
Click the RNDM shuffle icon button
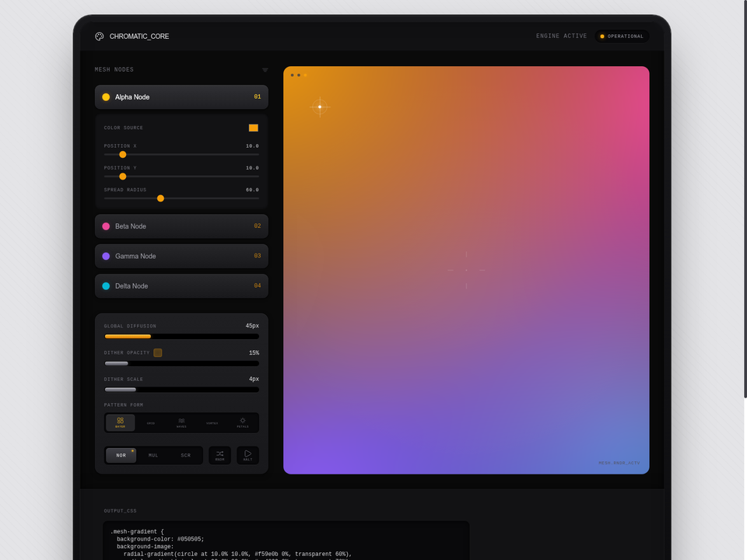pos(219,455)
